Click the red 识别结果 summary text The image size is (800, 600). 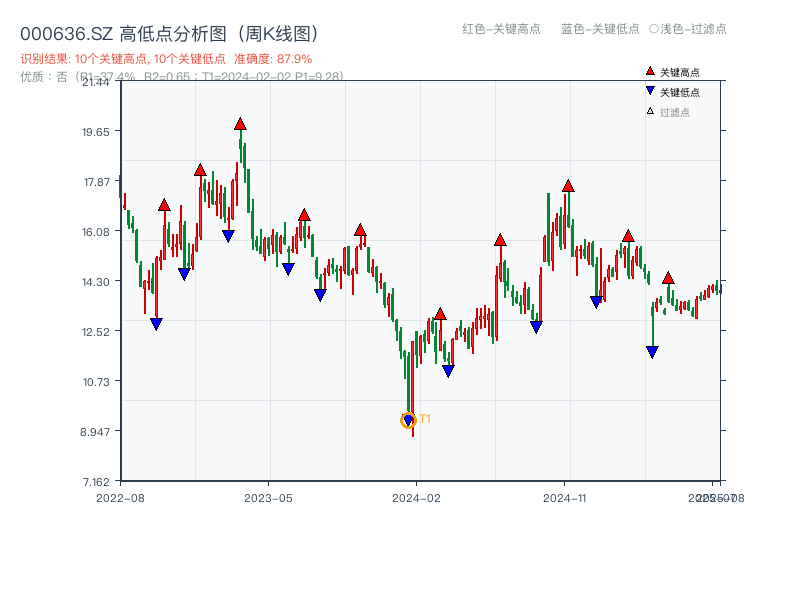coord(165,59)
